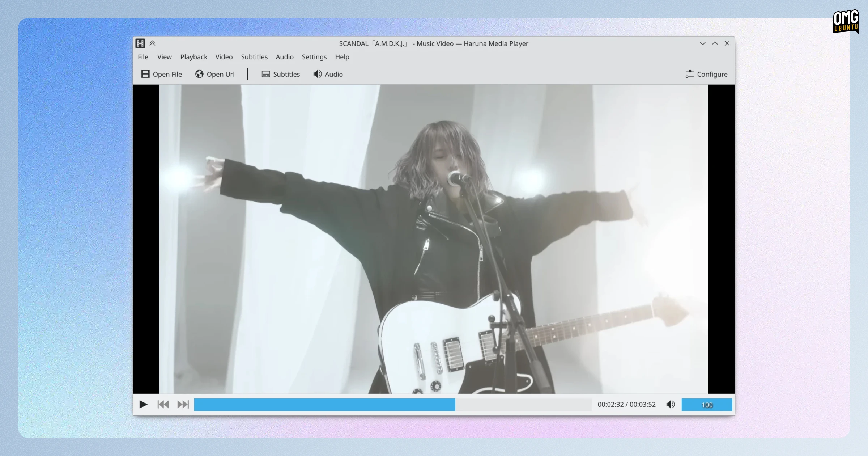Mute audio with the speaker icon
The width and height of the screenshot is (868, 456).
(x=671, y=404)
